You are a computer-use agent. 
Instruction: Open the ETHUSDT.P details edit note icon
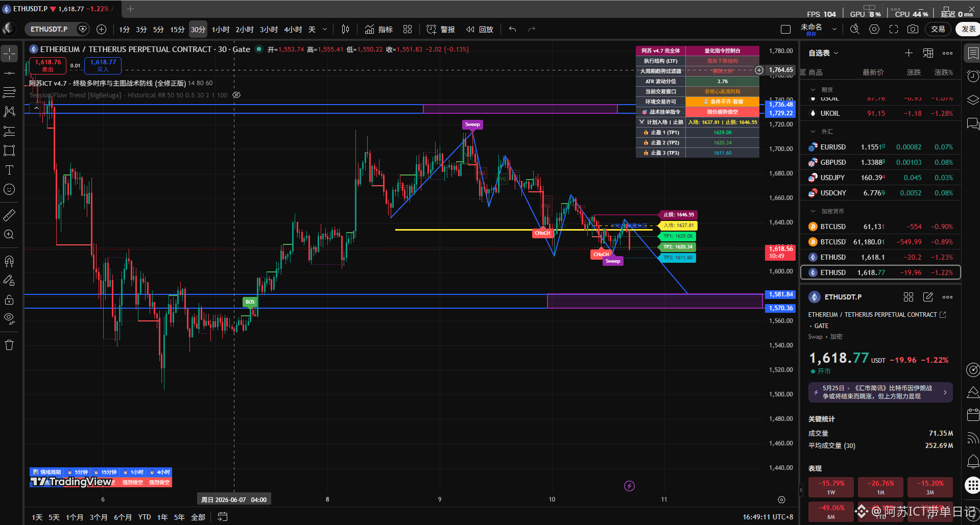click(928, 297)
